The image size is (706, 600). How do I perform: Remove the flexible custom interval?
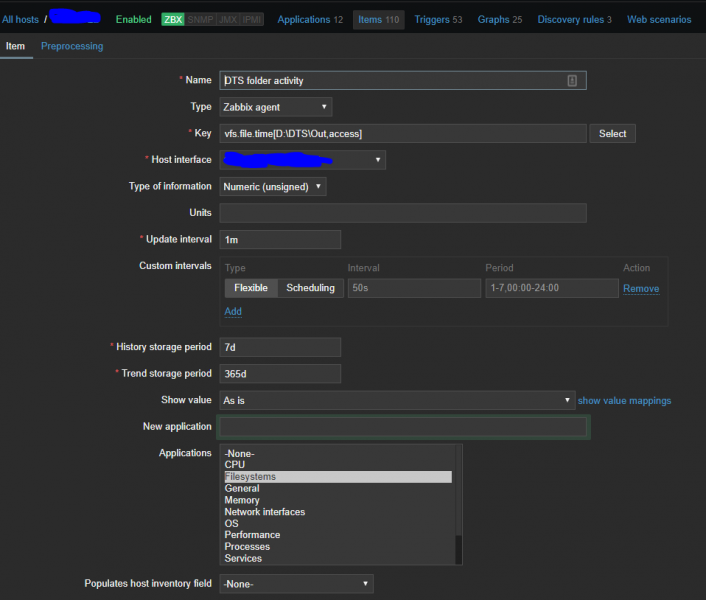tap(641, 289)
